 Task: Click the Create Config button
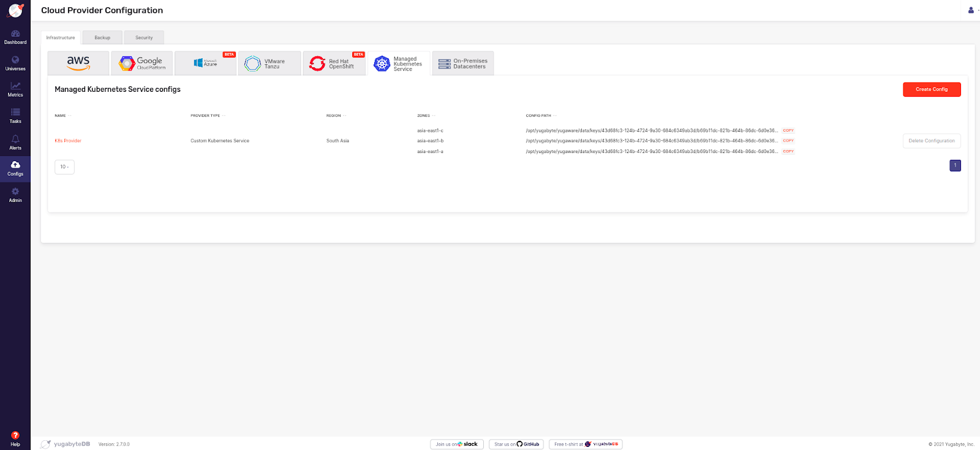click(931, 89)
